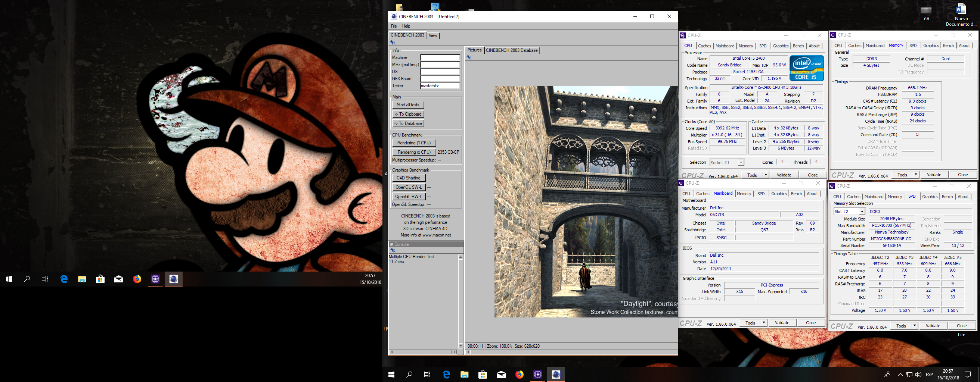
Task: Open the Start menu on the bottom taskbar
Action: point(391,375)
